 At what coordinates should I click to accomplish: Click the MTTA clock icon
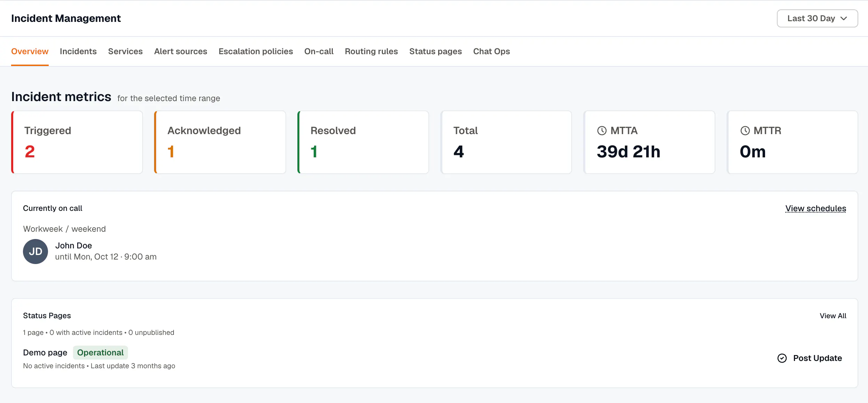[602, 131]
